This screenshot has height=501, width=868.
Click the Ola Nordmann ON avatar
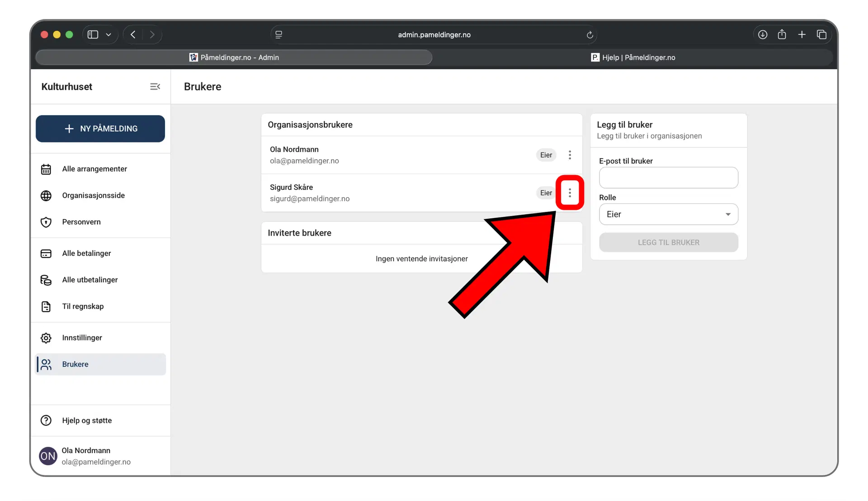pyautogui.click(x=48, y=456)
